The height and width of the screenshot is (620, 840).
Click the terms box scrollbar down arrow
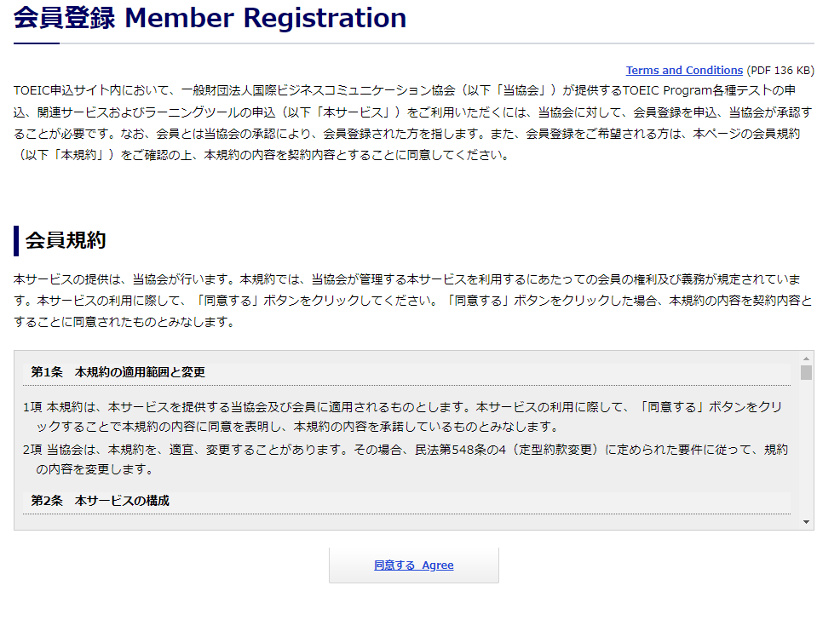coord(806,522)
